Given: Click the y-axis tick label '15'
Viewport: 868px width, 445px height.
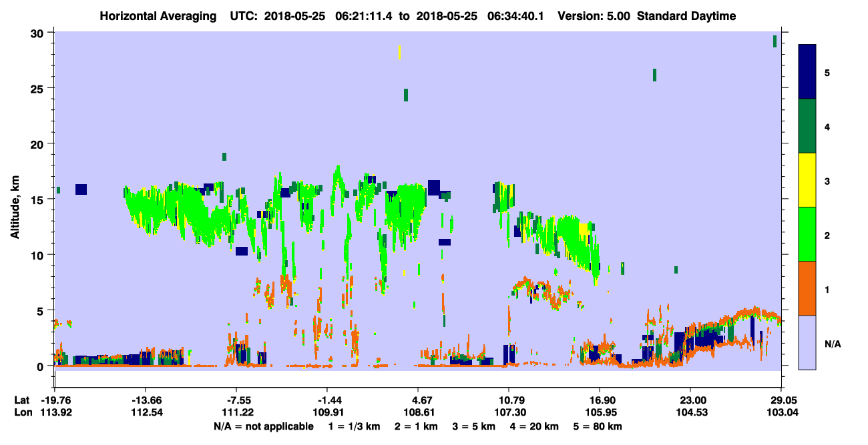Looking at the screenshot, I should click(37, 199).
